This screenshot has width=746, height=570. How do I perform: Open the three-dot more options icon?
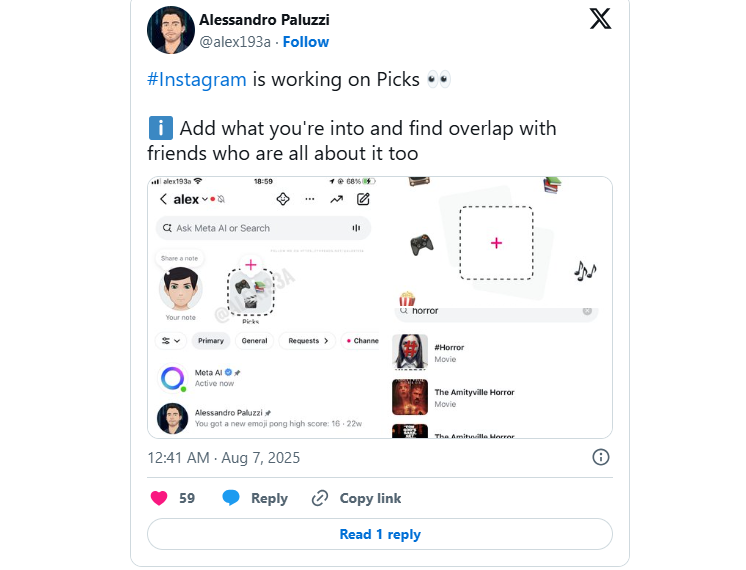[310, 199]
